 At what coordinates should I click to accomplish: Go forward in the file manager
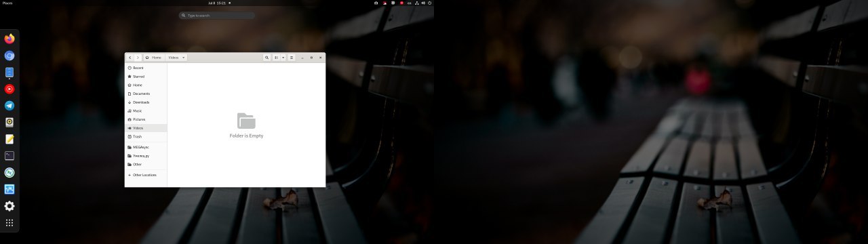tap(138, 58)
